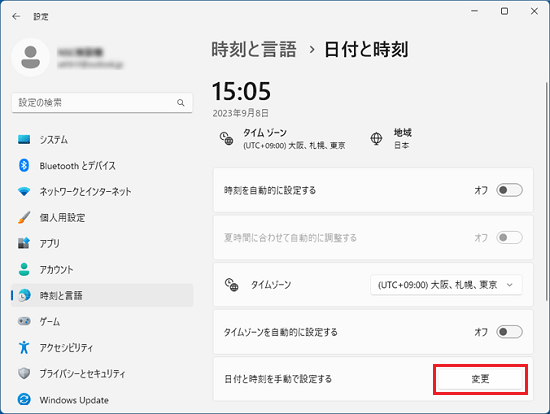Click the 個人用設定 paintbrush icon
The width and height of the screenshot is (550, 414).
coord(24,217)
